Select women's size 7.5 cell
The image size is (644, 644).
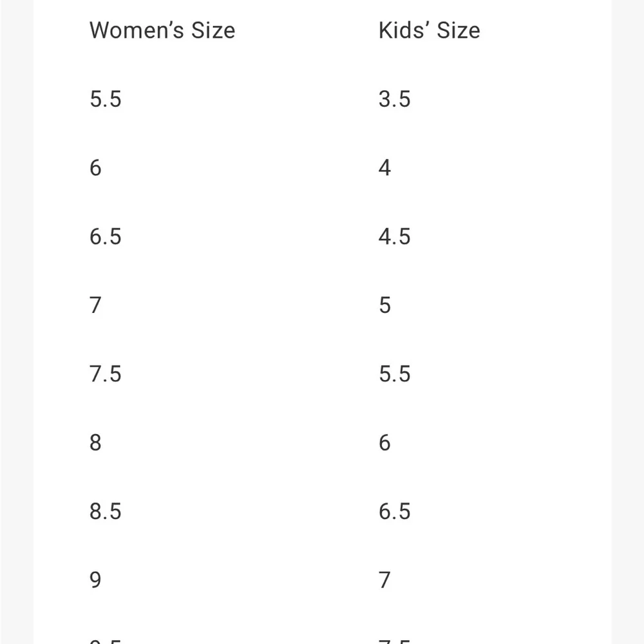tap(106, 374)
